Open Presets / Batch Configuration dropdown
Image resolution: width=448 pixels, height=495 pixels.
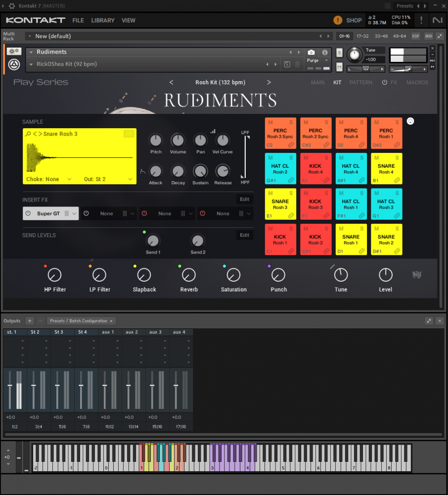81,321
